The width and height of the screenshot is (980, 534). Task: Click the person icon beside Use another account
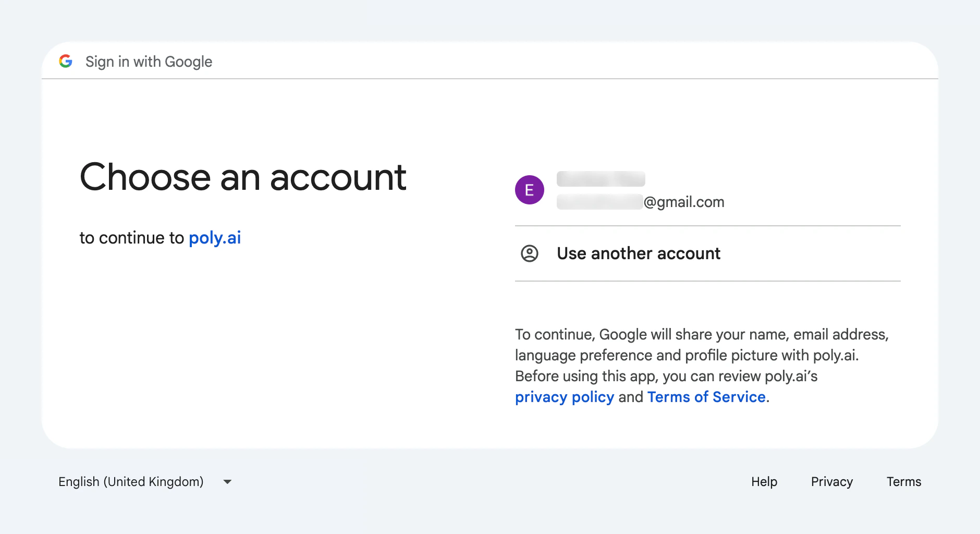530,253
